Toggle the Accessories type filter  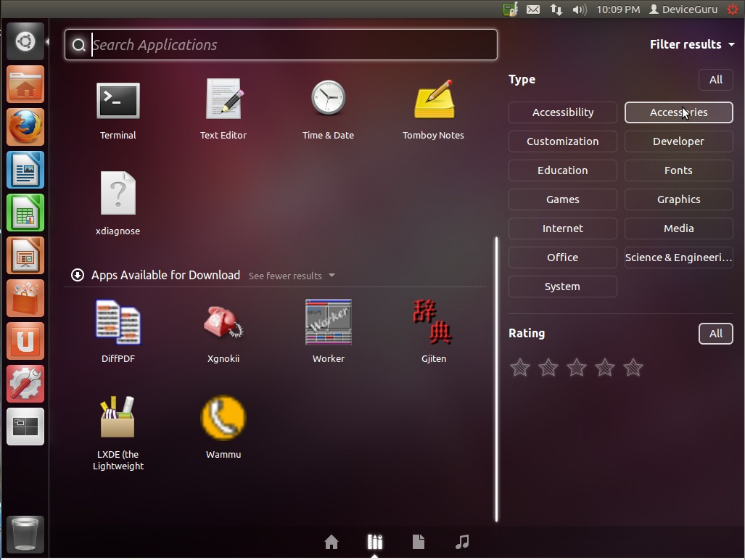coord(678,112)
